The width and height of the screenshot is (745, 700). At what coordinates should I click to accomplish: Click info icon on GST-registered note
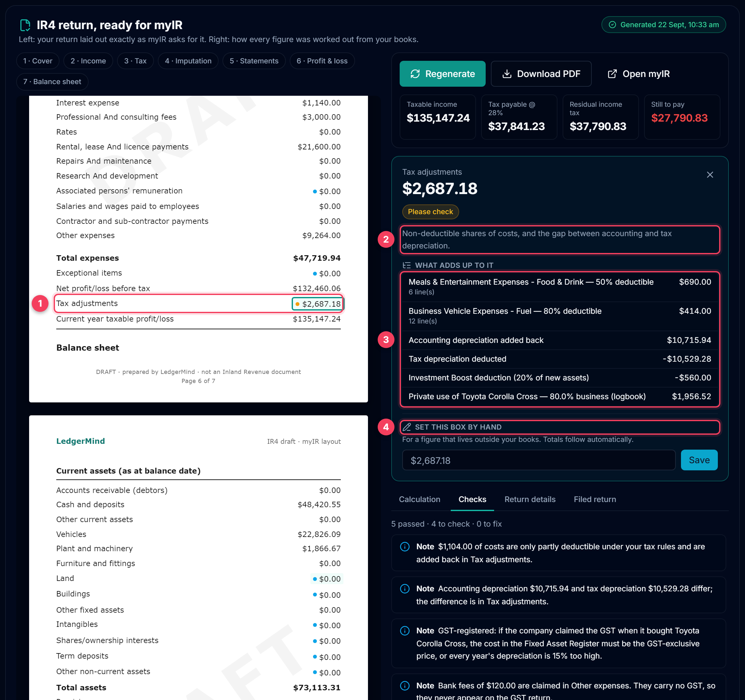coord(405,631)
